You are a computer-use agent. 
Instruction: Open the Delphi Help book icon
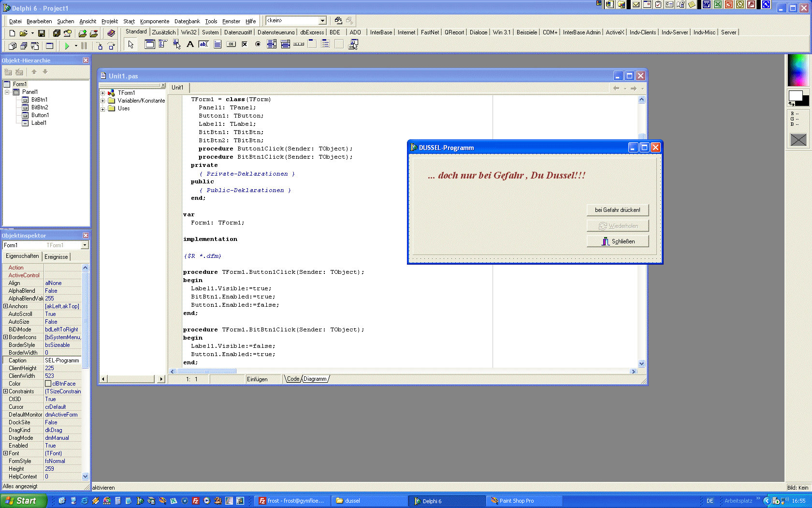click(111, 33)
